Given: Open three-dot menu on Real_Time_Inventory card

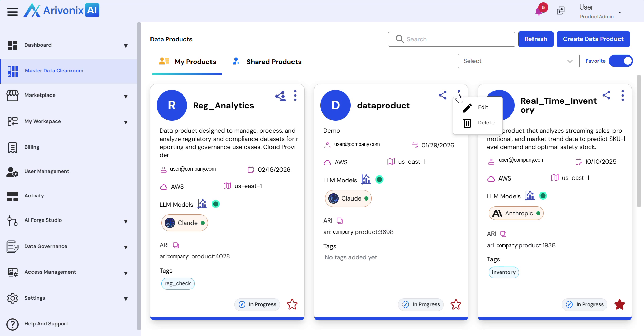Looking at the screenshot, I should click(622, 96).
